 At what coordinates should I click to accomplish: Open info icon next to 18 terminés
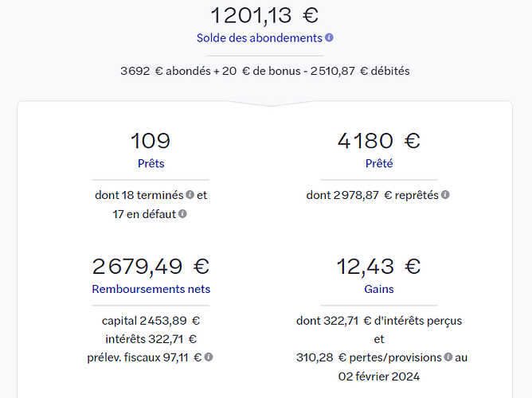click(190, 195)
